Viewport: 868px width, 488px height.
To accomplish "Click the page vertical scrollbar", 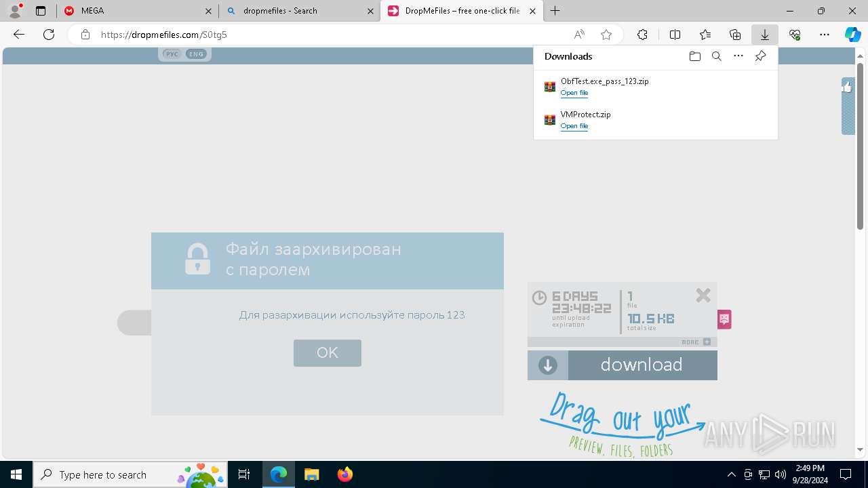I will click(x=861, y=146).
